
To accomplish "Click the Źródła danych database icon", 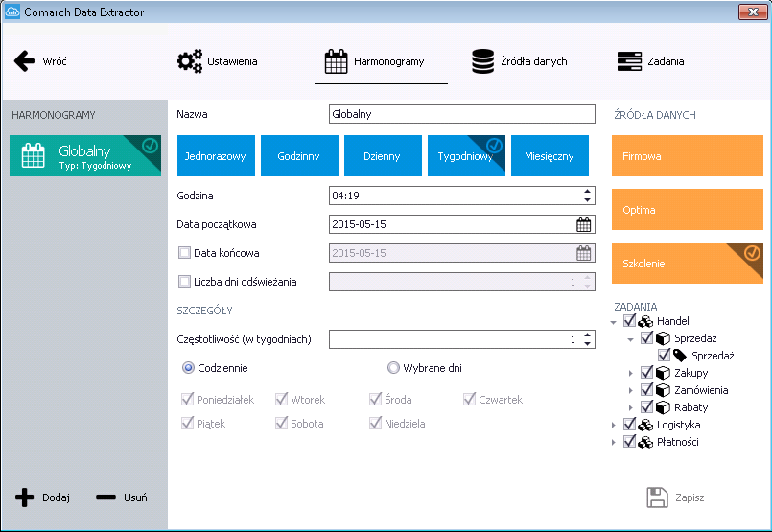I will 483,61.
